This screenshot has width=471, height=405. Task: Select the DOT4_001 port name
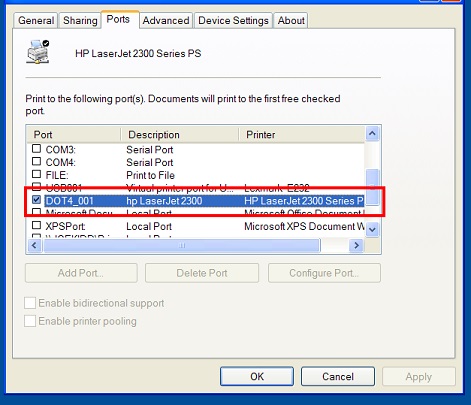click(70, 201)
